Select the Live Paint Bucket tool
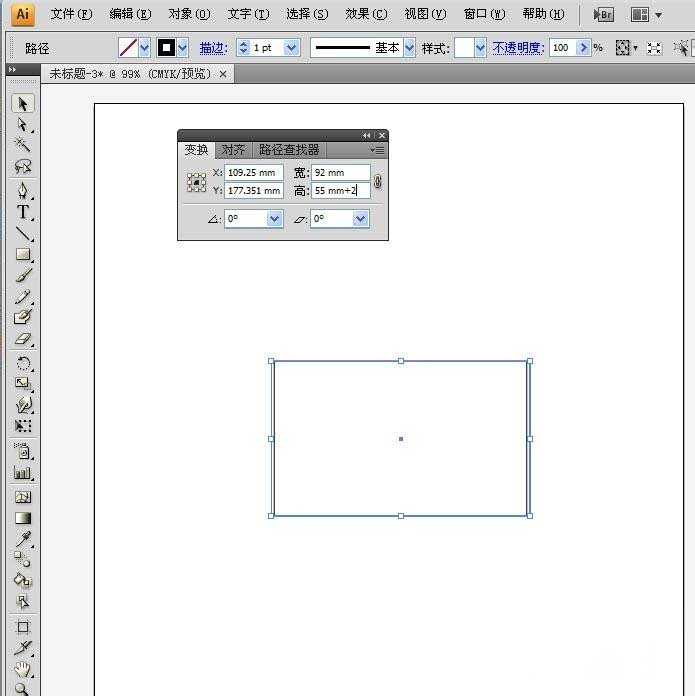695x696 pixels. point(23,580)
